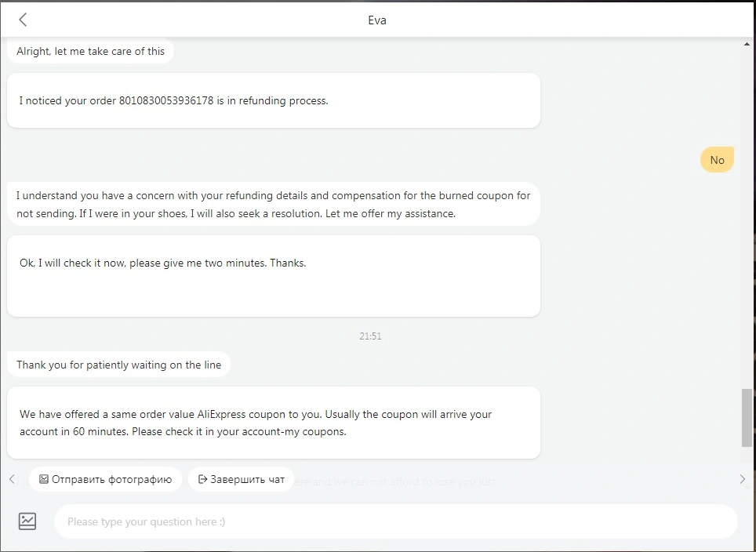Select the 'Ok, I will check it now' message

pyautogui.click(x=274, y=276)
